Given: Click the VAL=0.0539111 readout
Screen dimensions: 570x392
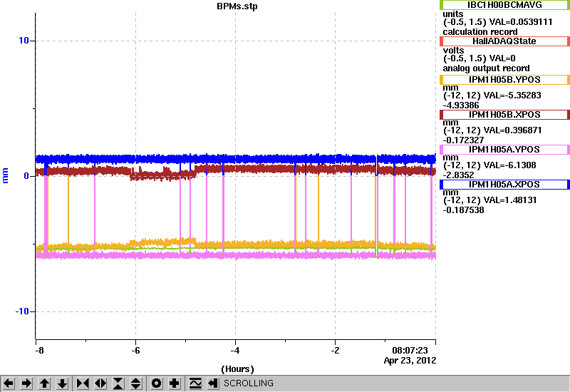Looking at the screenshot, I should coord(521,22).
